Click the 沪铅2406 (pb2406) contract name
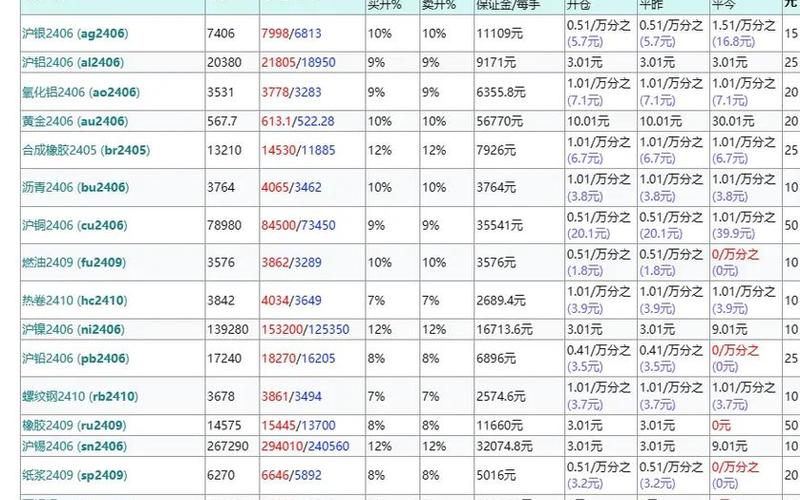This screenshot has height=500, width=800. pyautogui.click(x=75, y=358)
